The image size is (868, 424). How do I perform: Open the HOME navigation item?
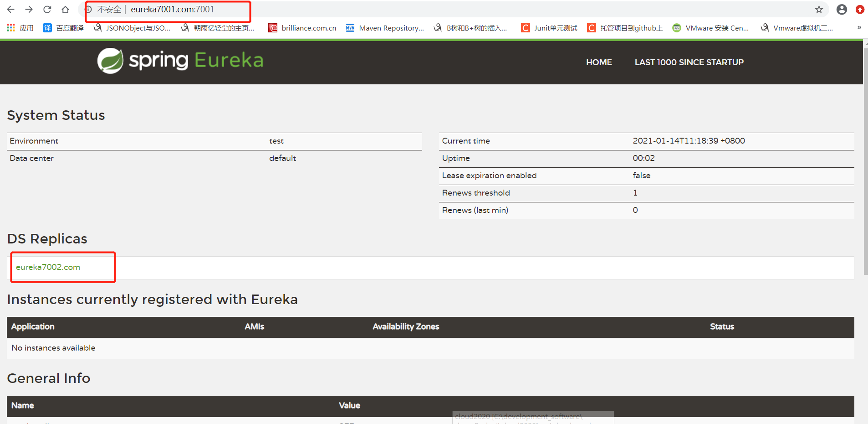tap(599, 62)
